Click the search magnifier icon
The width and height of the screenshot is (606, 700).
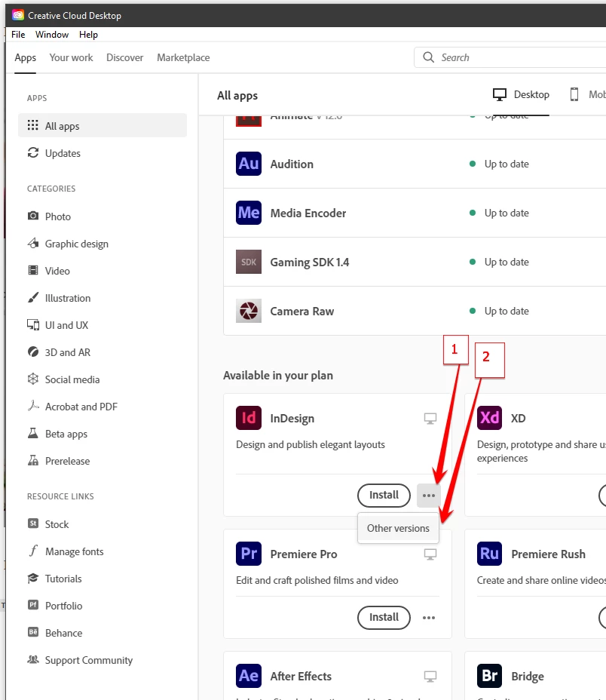coord(428,57)
